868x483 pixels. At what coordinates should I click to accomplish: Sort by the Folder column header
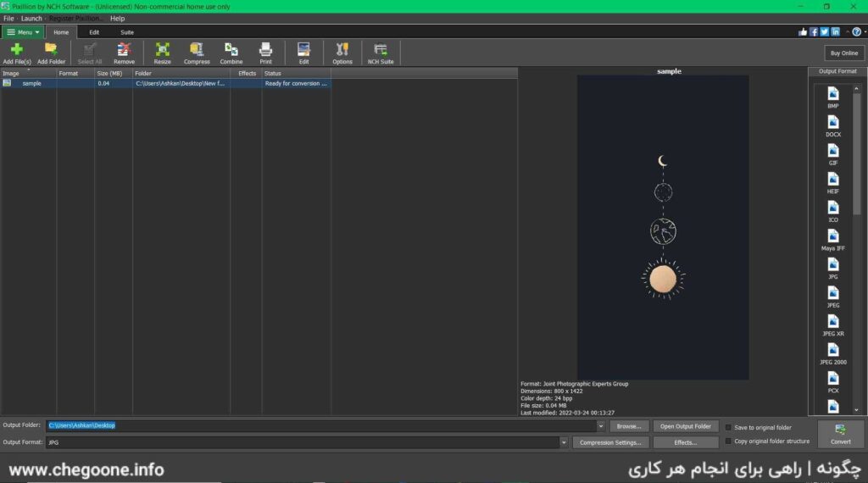coord(181,73)
